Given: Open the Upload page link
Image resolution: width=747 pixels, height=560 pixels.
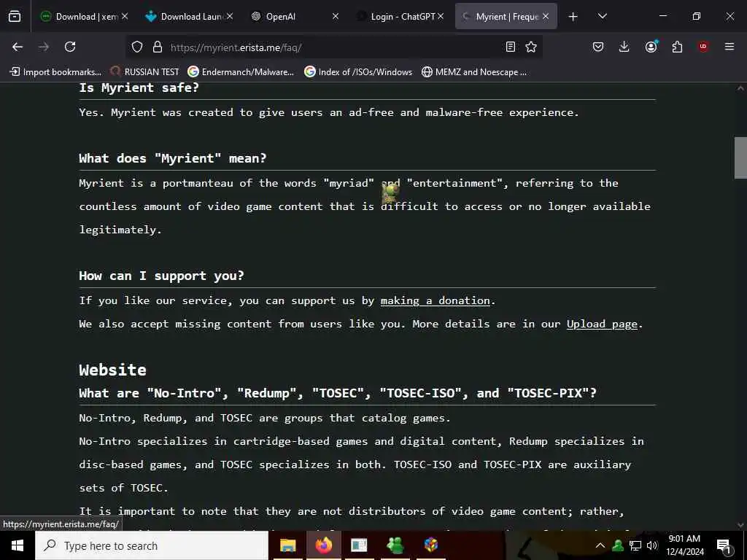Looking at the screenshot, I should (602, 324).
